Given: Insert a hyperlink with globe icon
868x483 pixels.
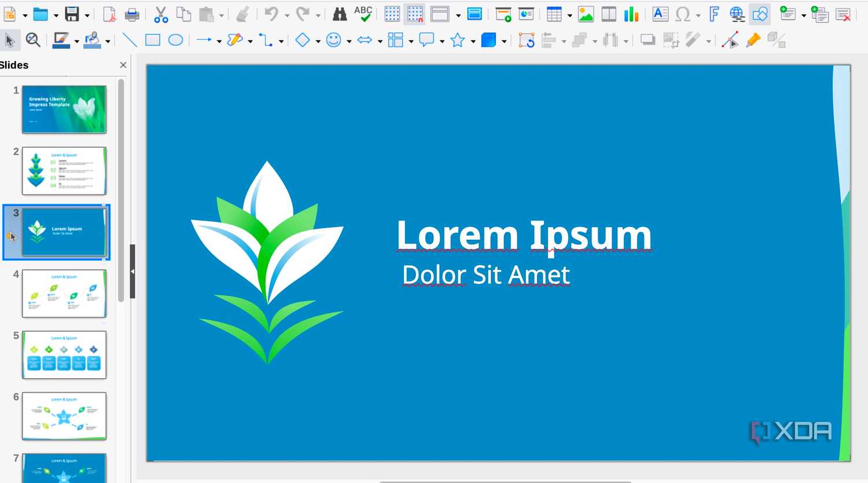Looking at the screenshot, I should [x=737, y=14].
